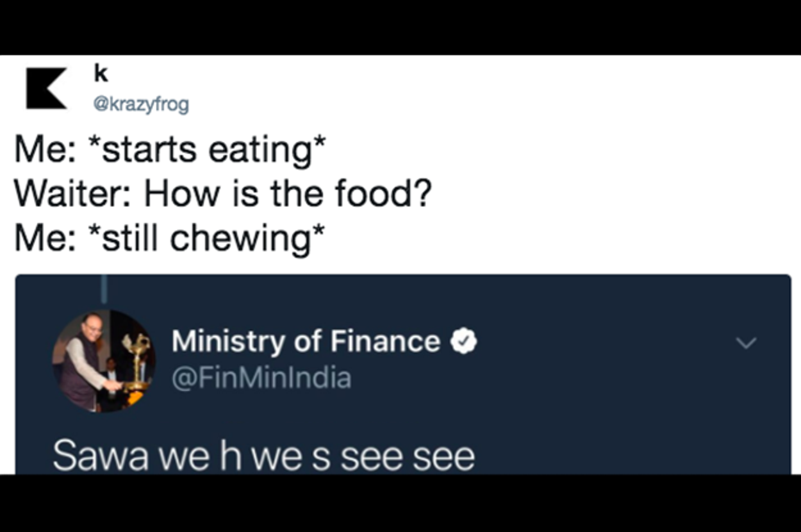
Task: Click the bottom black letterbox bar
Action: [x=400, y=503]
